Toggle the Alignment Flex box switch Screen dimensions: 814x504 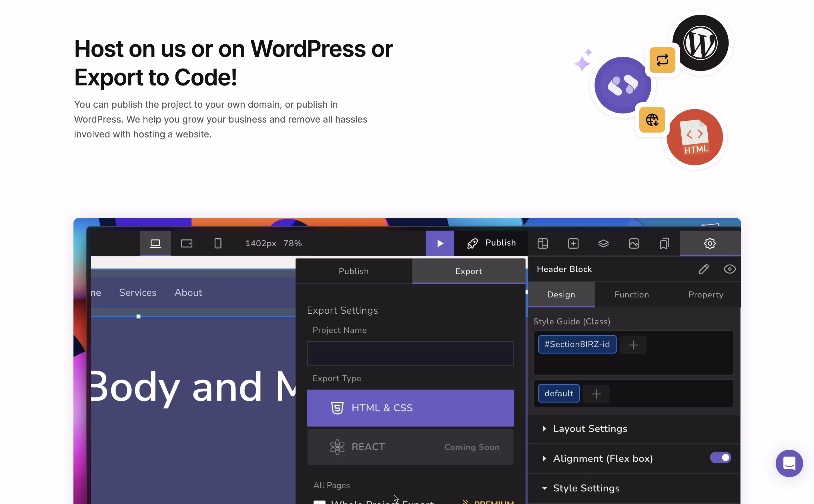click(x=720, y=458)
